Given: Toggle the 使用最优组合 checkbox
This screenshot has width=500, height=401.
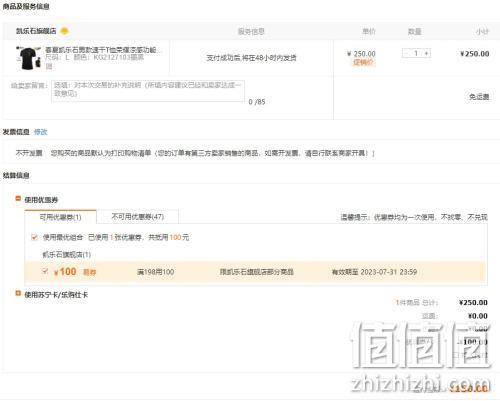Looking at the screenshot, I should tap(34, 237).
